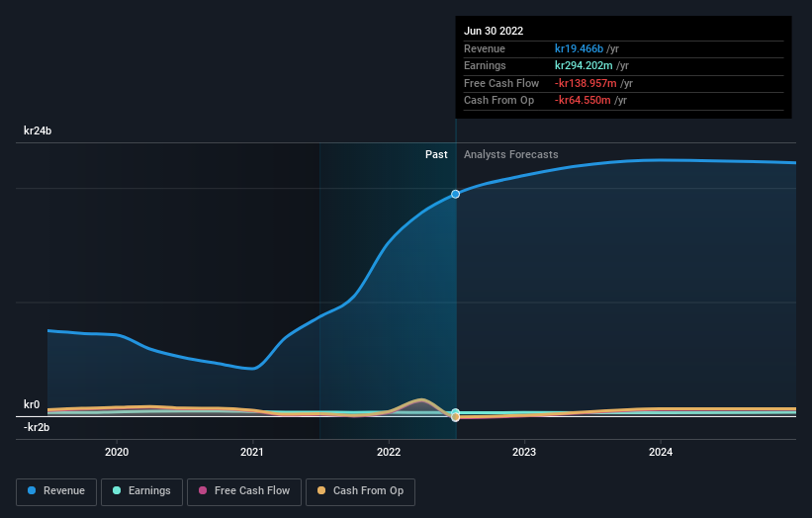Viewport: 812px width, 518px height.
Task: Click the Analysts Forecasts label
Action: click(x=511, y=155)
